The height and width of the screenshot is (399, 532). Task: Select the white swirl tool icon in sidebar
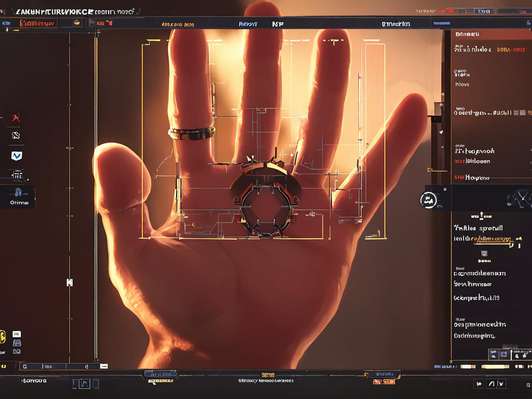click(16, 135)
